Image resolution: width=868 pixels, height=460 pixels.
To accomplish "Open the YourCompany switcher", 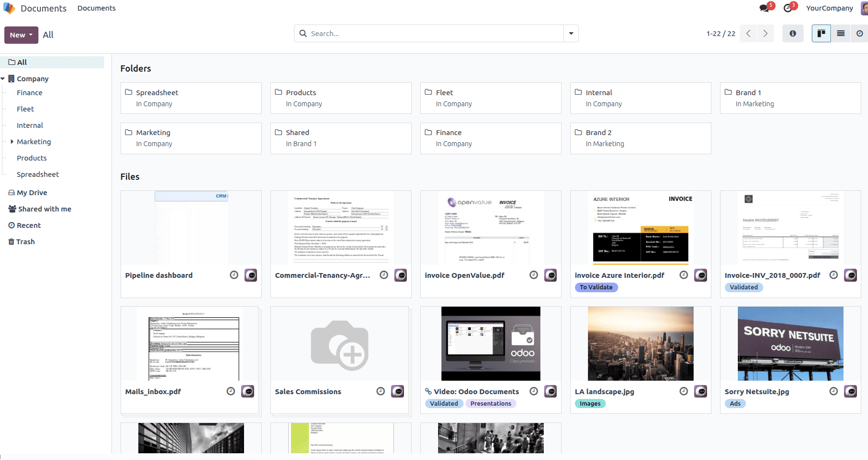I will pos(830,8).
